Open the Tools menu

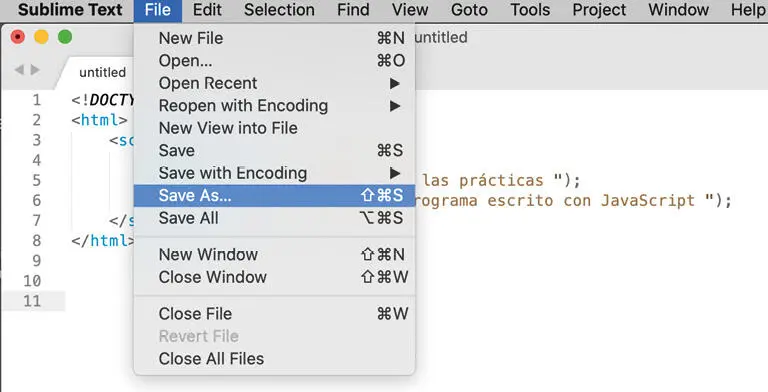point(530,10)
